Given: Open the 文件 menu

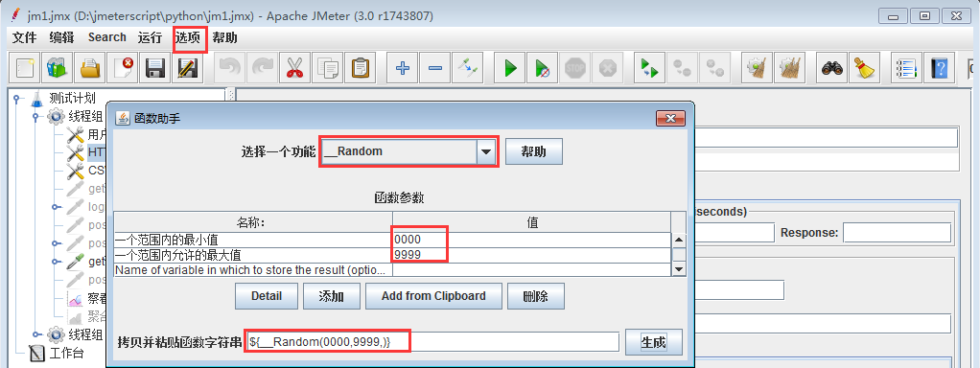Looking at the screenshot, I should (24, 37).
